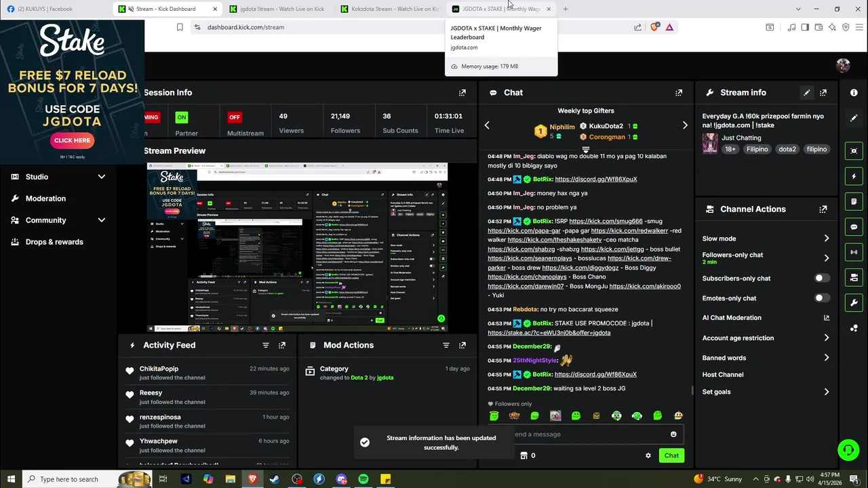This screenshot has height=488, width=868.
Task: Show previous weekly top gifters
Action: [487, 125]
